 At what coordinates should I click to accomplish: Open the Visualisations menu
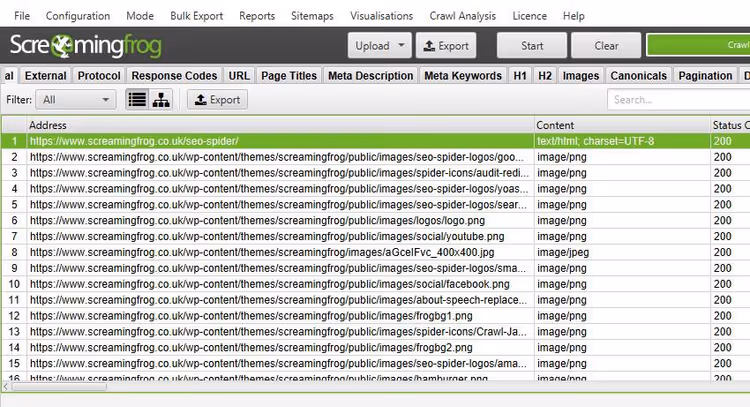pos(382,16)
